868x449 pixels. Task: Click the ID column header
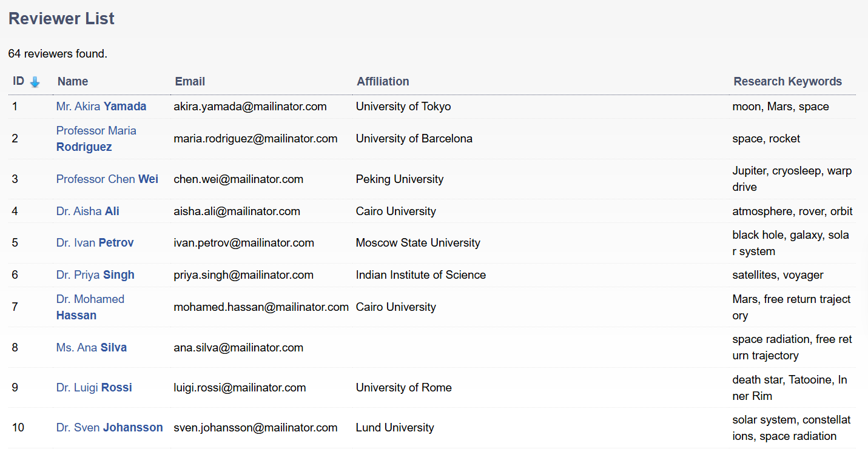point(19,81)
